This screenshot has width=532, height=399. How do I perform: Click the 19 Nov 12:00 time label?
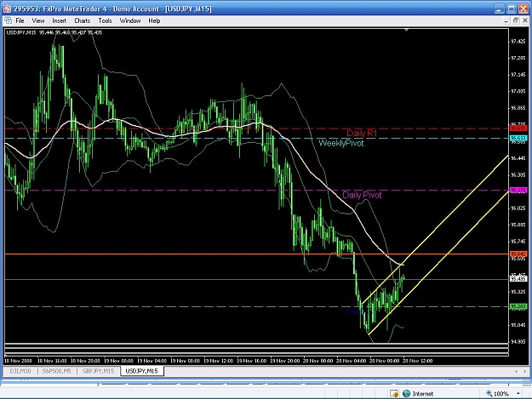(x=218, y=361)
